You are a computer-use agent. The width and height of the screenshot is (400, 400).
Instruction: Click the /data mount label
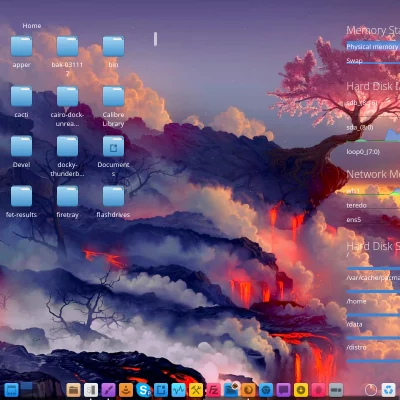[x=354, y=324]
